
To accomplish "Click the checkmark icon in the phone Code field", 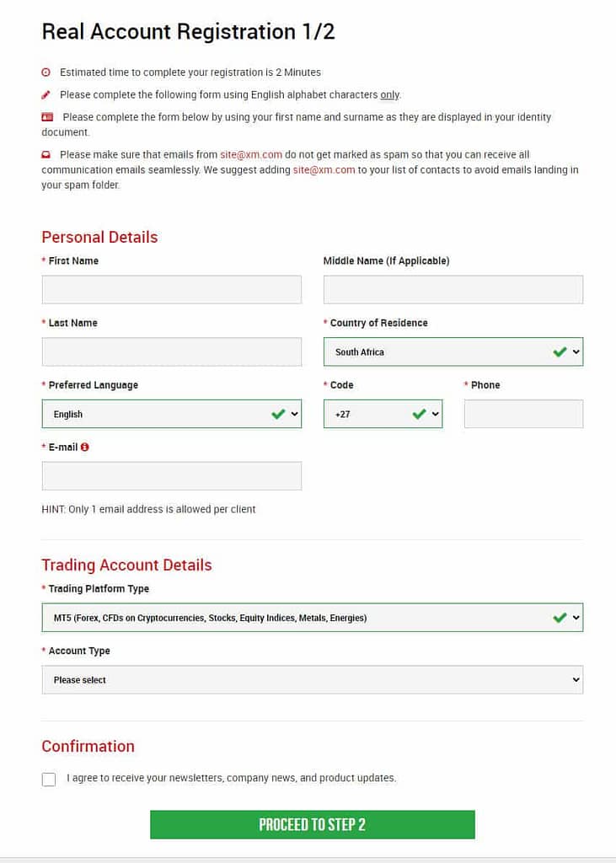I will [420, 414].
